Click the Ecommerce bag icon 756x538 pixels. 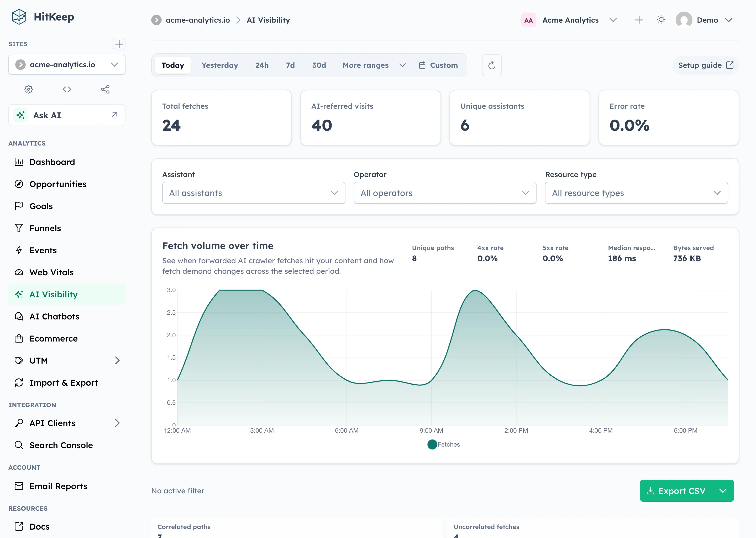(x=19, y=338)
